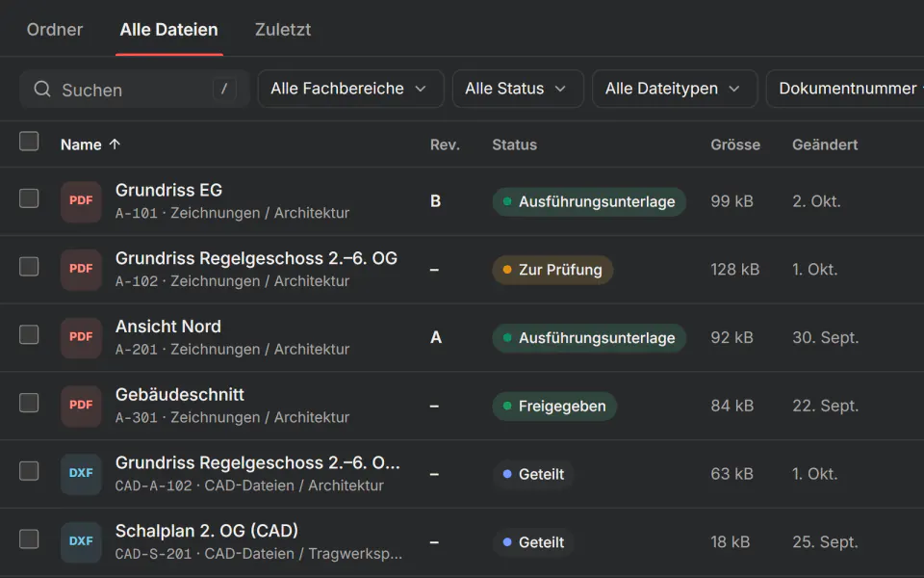Screen dimensions: 924x578
Task: Click the 92 kB size value
Action: pos(731,338)
